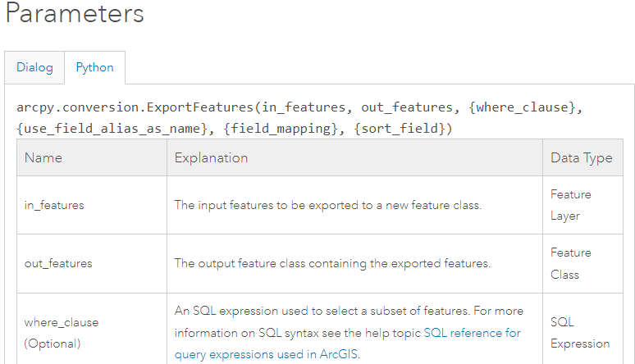Click the Feature Class data type cell
The height and width of the screenshot is (364, 635).
point(582,264)
